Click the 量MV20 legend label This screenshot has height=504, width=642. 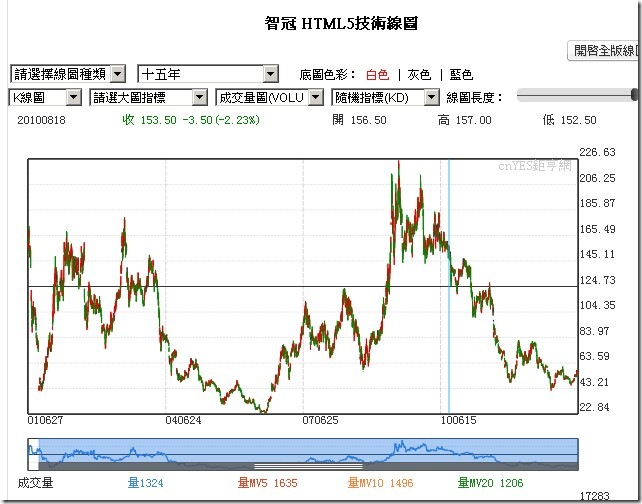coord(491,483)
